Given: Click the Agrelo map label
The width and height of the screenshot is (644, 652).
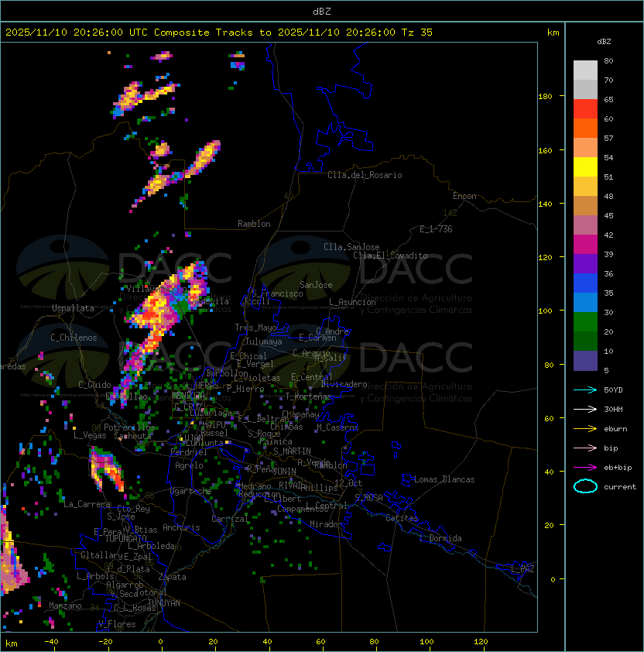Looking at the screenshot, I should tap(189, 465).
